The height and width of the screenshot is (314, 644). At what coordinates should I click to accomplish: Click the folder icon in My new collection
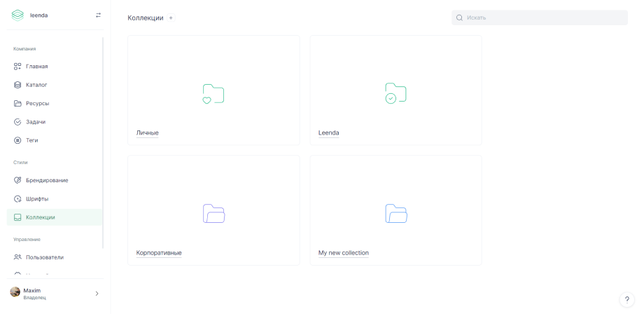tap(395, 214)
